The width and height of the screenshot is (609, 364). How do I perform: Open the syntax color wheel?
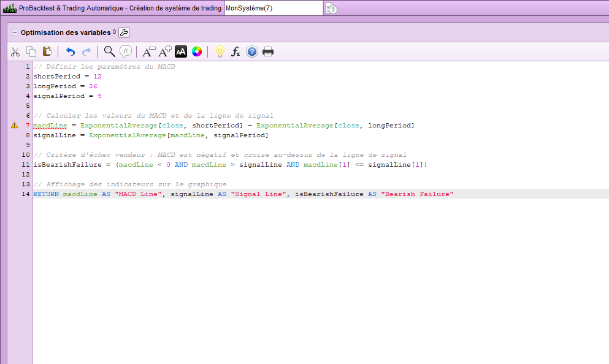tap(197, 51)
